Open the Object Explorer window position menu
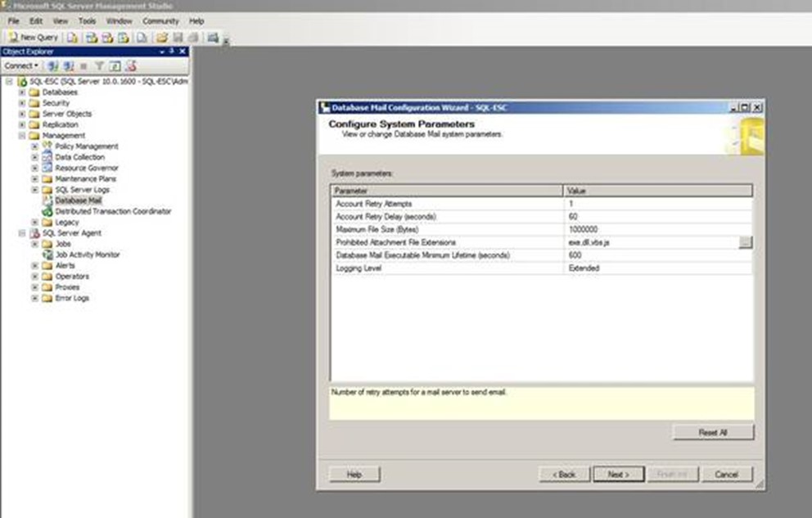The height and width of the screenshot is (518, 812). pyautogui.click(x=162, y=52)
